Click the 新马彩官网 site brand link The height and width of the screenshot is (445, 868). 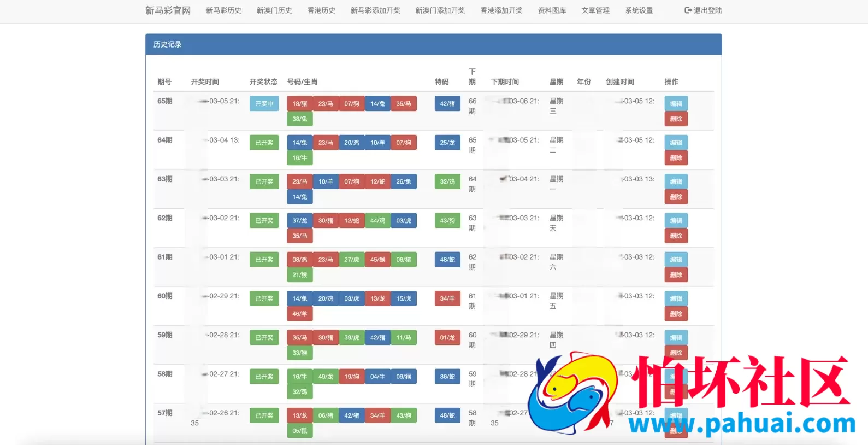coord(168,10)
